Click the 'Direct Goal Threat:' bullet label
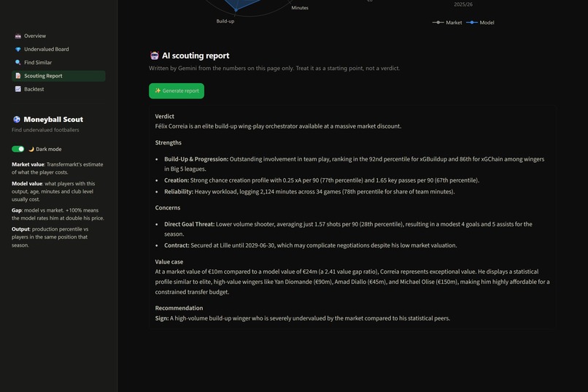Viewport: 588px width, 392px height. tap(190, 224)
